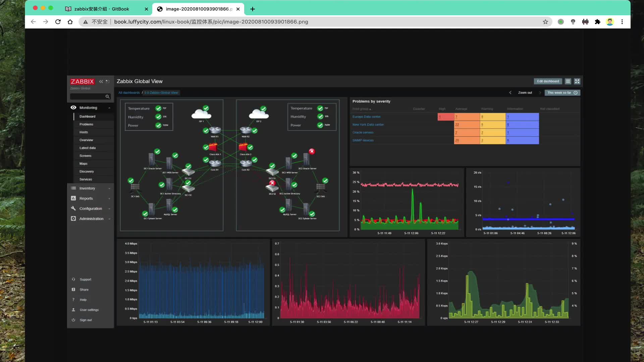The image size is (644, 362).
Task: Click the Monitoring eye icon
Action: 73,108
